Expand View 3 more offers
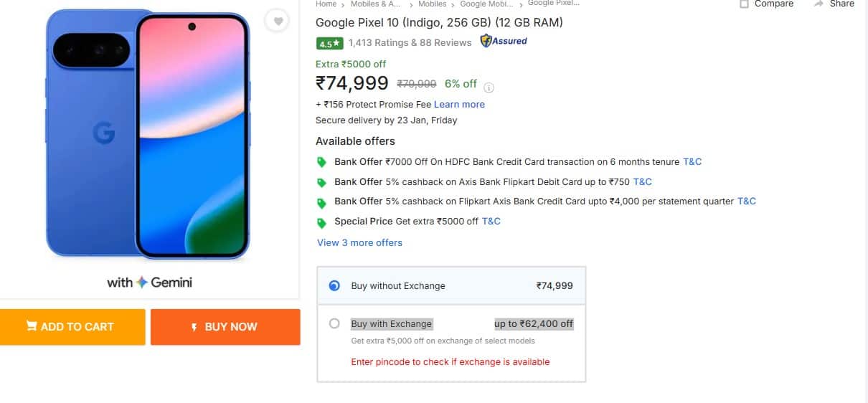 359,242
